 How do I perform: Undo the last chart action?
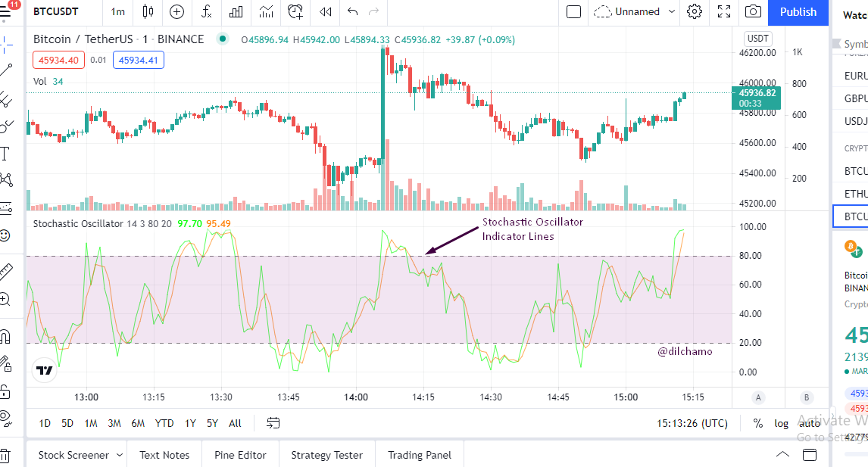pyautogui.click(x=352, y=11)
